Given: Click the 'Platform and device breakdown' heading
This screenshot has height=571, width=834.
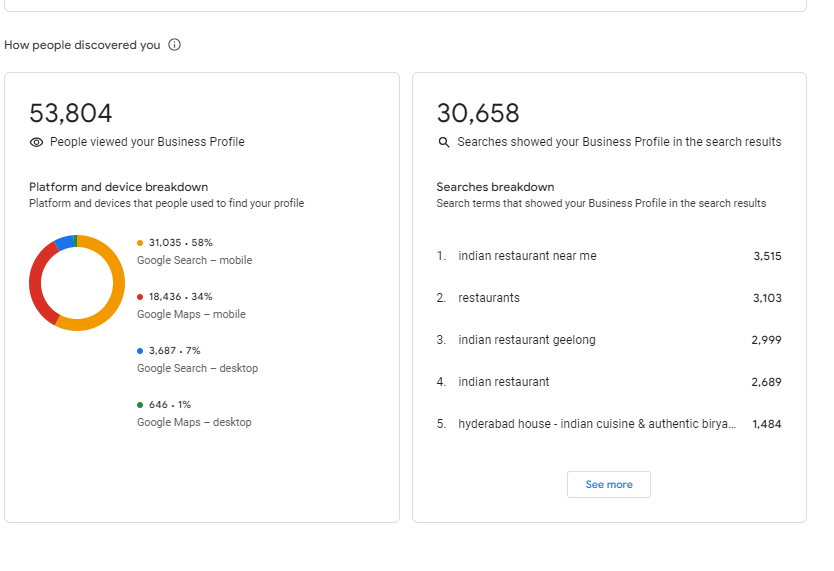Looking at the screenshot, I should click(118, 187).
